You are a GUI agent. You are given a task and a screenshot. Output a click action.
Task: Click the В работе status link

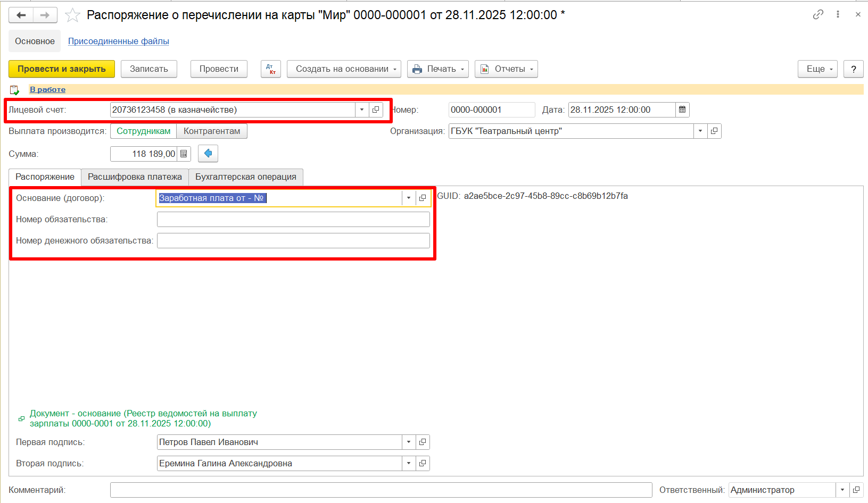[47, 90]
